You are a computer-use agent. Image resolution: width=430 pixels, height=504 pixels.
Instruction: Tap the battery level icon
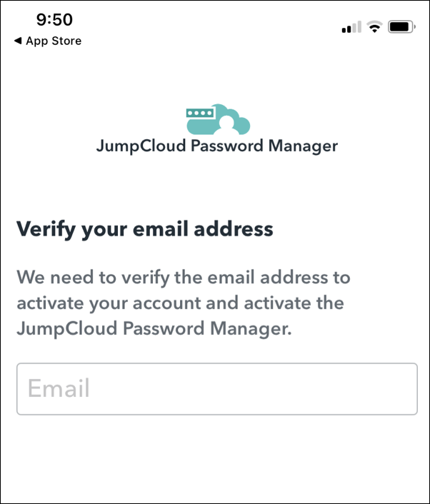pyautogui.click(x=400, y=27)
